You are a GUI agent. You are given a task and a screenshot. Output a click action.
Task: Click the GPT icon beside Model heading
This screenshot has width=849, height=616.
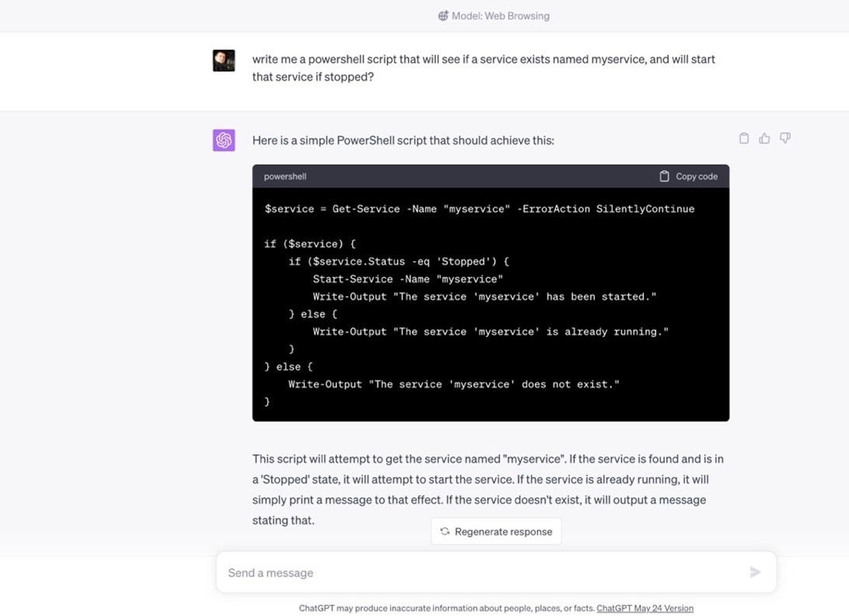(x=443, y=15)
